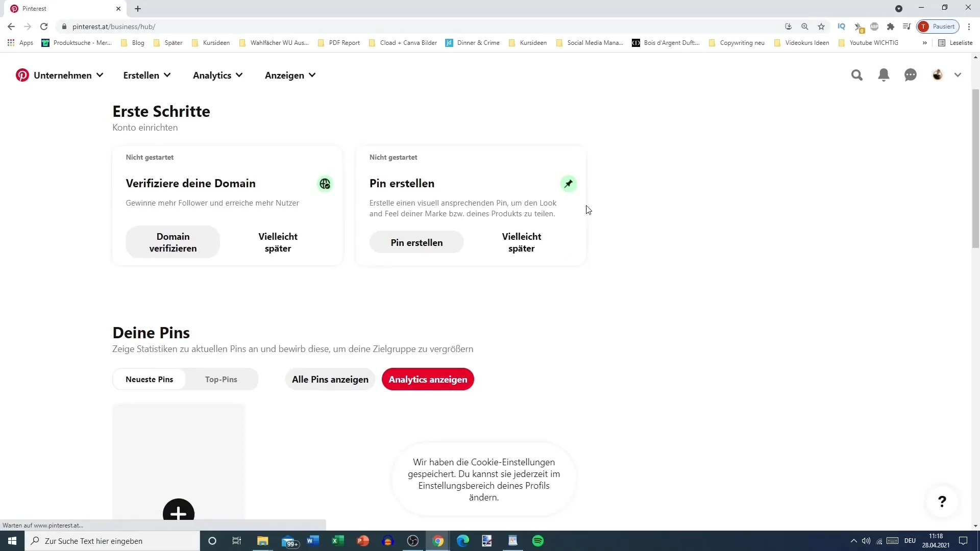Click the Pinterest home icon
Image resolution: width=980 pixels, height=551 pixels.
click(22, 74)
